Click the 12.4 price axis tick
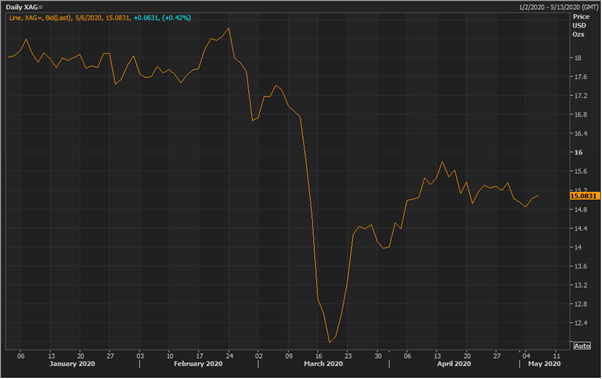 pos(580,323)
